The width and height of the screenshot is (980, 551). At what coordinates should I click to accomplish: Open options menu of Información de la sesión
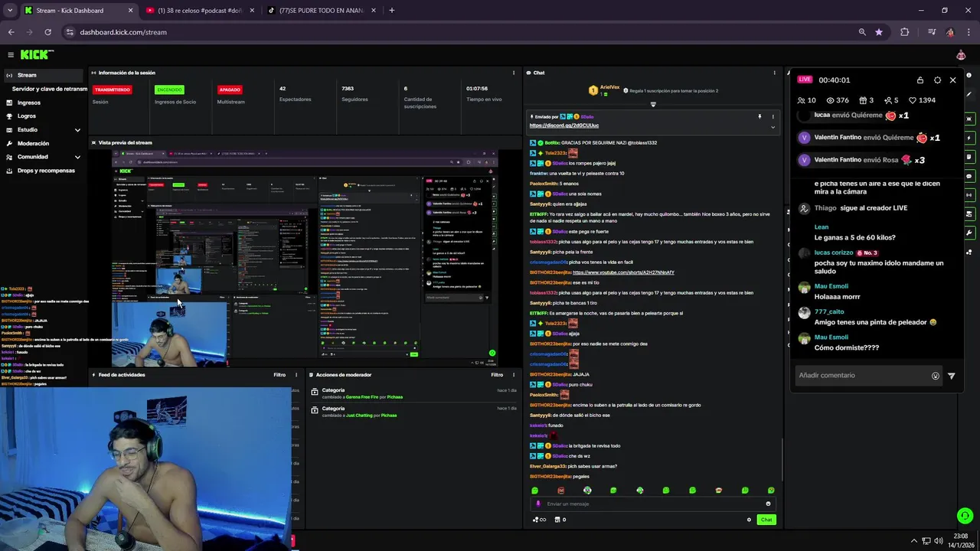click(514, 73)
